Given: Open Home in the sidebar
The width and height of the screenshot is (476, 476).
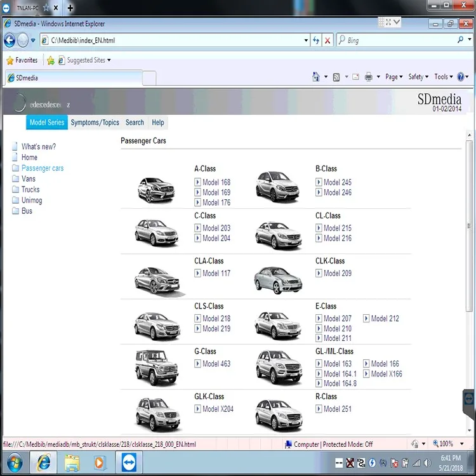Looking at the screenshot, I should [x=29, y=157].
